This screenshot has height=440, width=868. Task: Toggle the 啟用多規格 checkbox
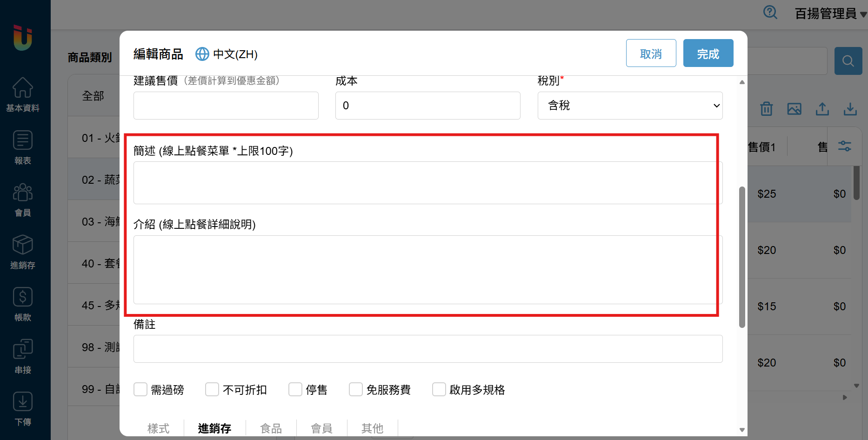439,389
